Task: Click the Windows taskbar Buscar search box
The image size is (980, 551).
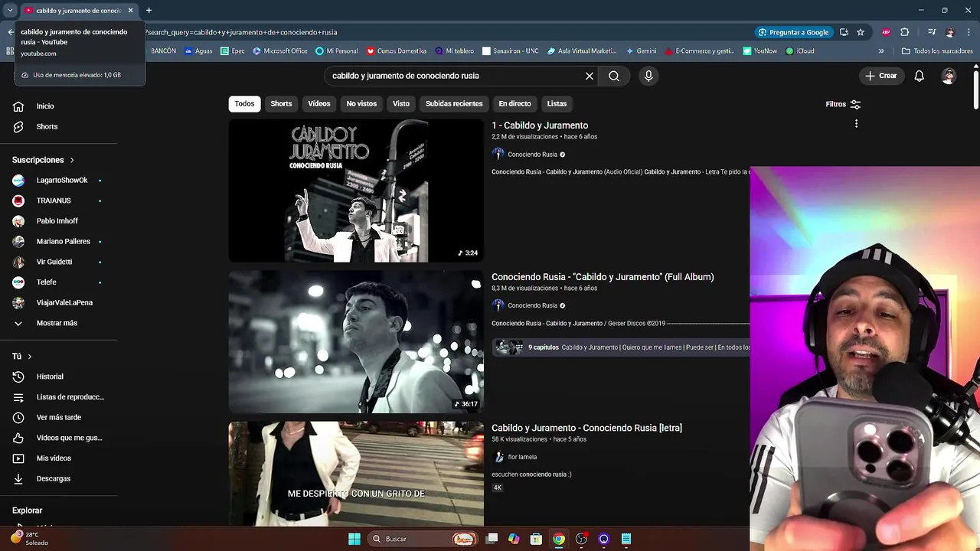Action: 423,539
